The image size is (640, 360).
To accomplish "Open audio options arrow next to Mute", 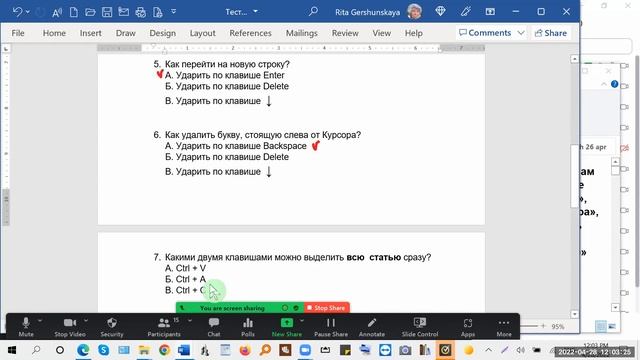I will [x=40, y=321].
